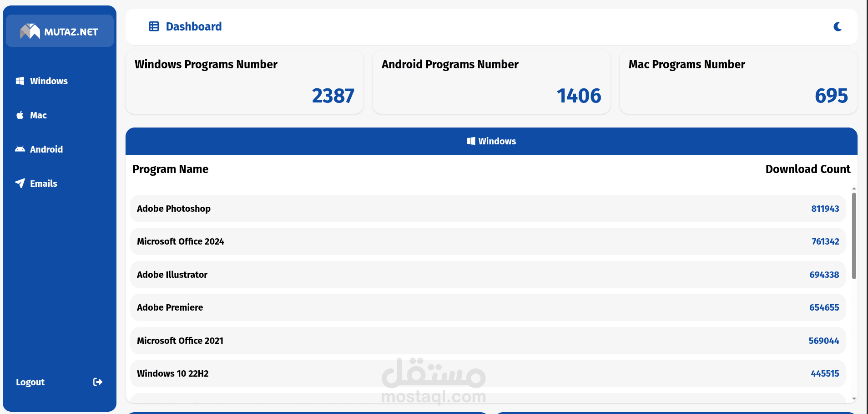Click the 1406 Android programs count

coord(579,96)
